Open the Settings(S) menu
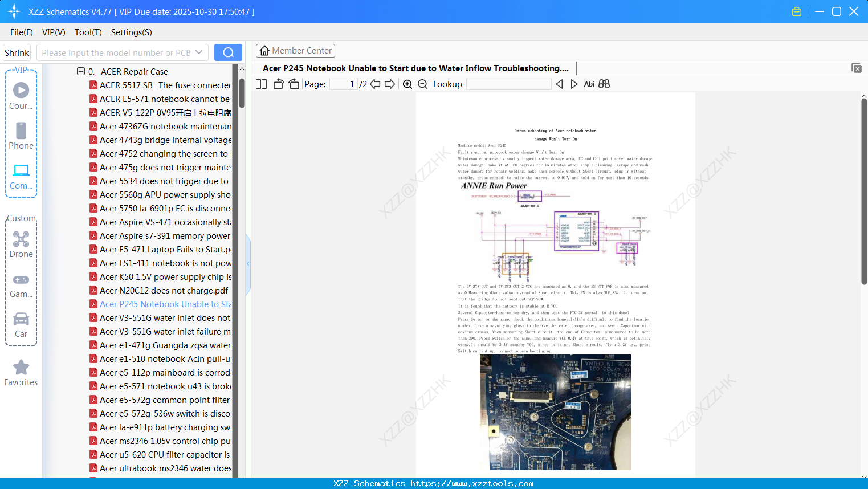Screen dimensions: 868x489 [132, 32]
